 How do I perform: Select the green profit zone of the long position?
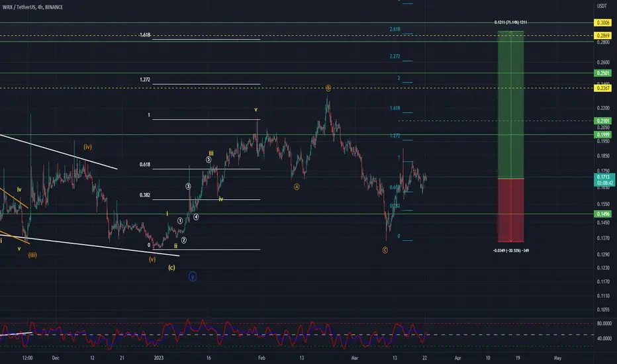pos(511,105)
